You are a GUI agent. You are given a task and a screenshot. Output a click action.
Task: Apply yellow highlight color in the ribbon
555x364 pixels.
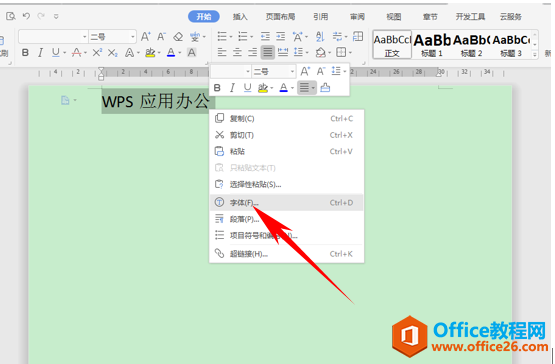150,53
